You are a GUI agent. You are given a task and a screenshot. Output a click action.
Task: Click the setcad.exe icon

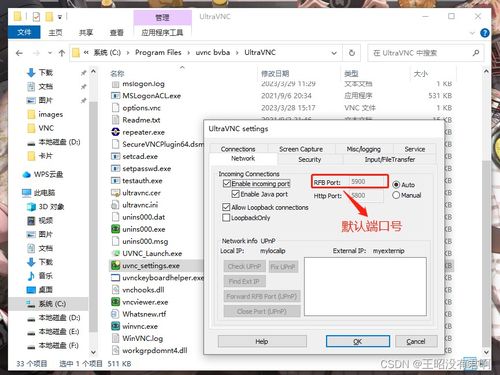pos(115,156)
